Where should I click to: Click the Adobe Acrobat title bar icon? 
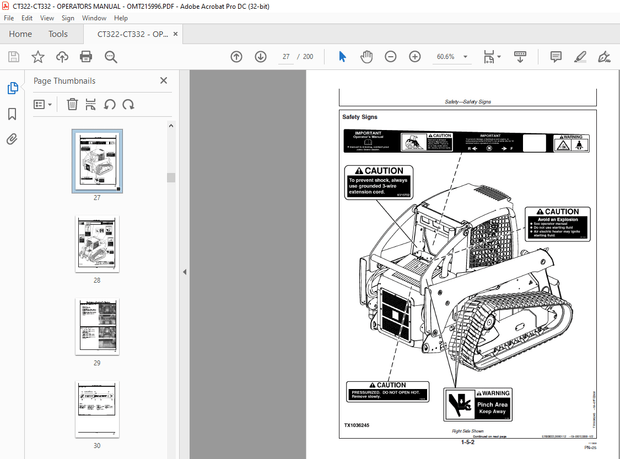[6, 6]
